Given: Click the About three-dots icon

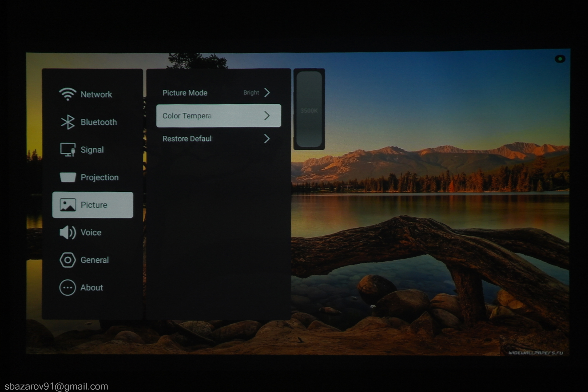Looking at the screenshot, I should pyautogui.click(x=68, y=288).
